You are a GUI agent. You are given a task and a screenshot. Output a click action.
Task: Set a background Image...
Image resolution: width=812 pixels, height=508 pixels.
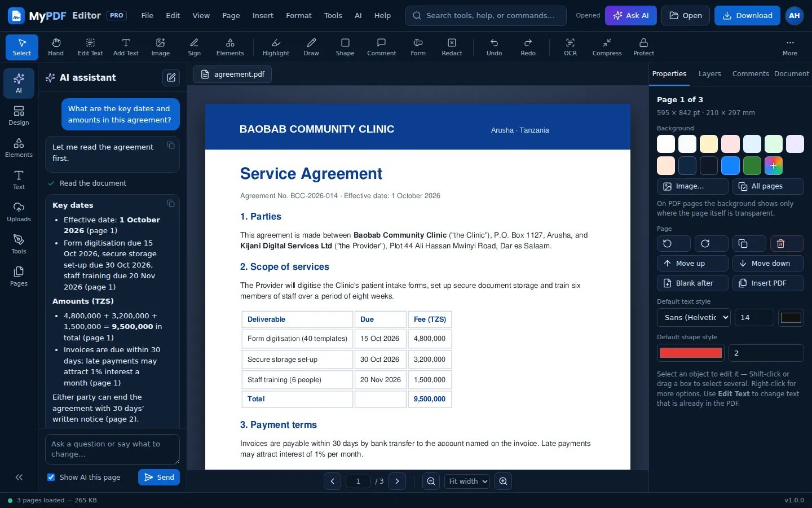coord(692,186)
